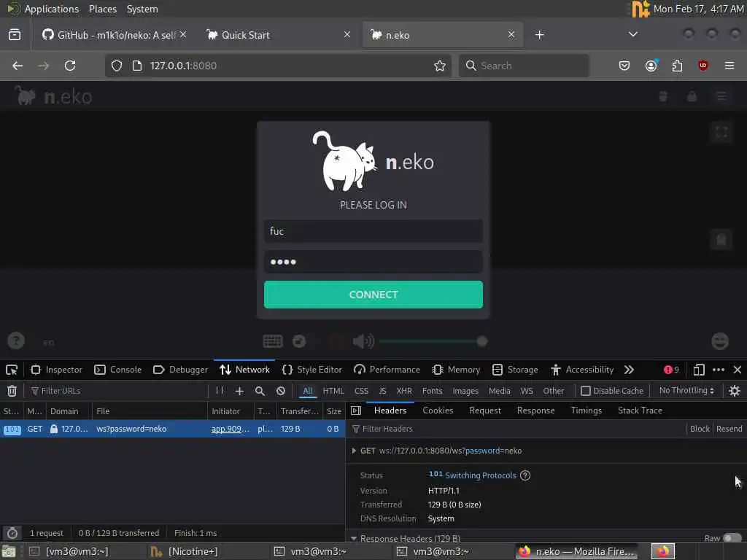Viewport: 747px width, 560px height.
Task: Open app.909 initiator link
Action: coord(230,429)
